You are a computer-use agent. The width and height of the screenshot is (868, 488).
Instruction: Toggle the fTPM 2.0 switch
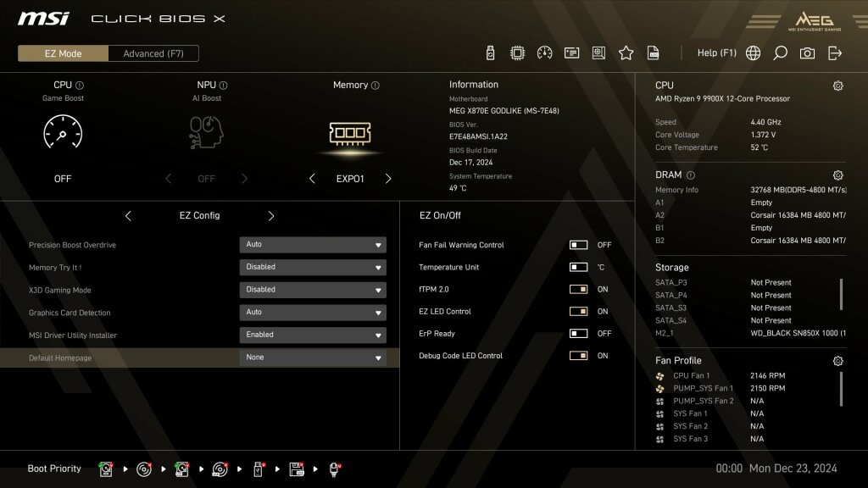coord(578,289)
